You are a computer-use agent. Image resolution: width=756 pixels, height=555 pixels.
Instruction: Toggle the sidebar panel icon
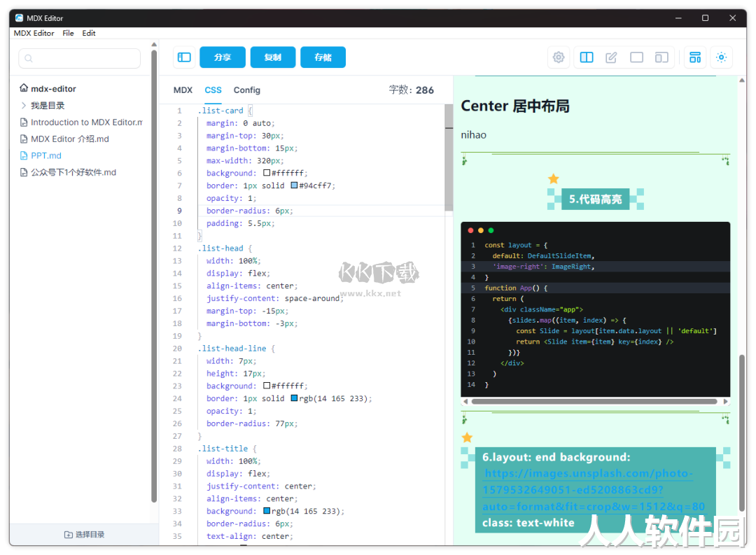184,57
